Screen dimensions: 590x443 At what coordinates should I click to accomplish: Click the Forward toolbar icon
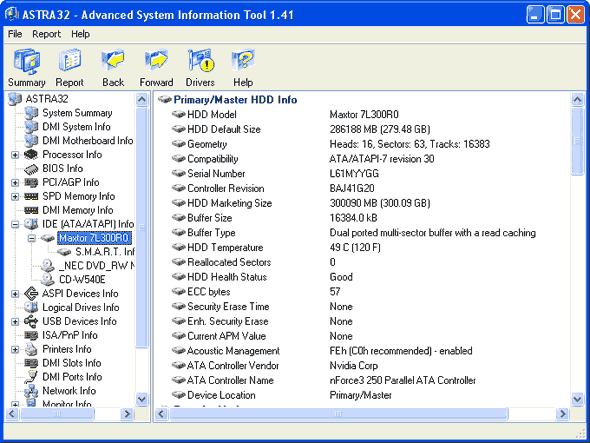(156, 60)
